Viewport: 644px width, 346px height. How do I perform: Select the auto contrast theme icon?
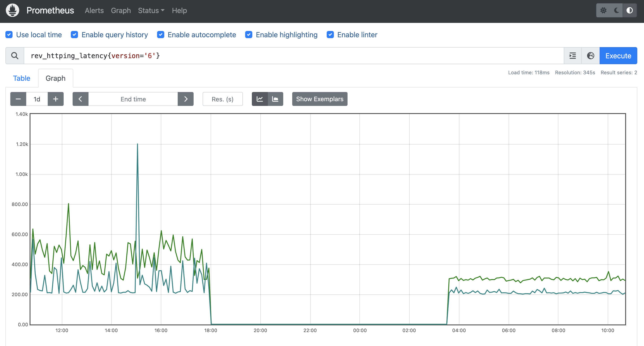(x=629, y=10)
